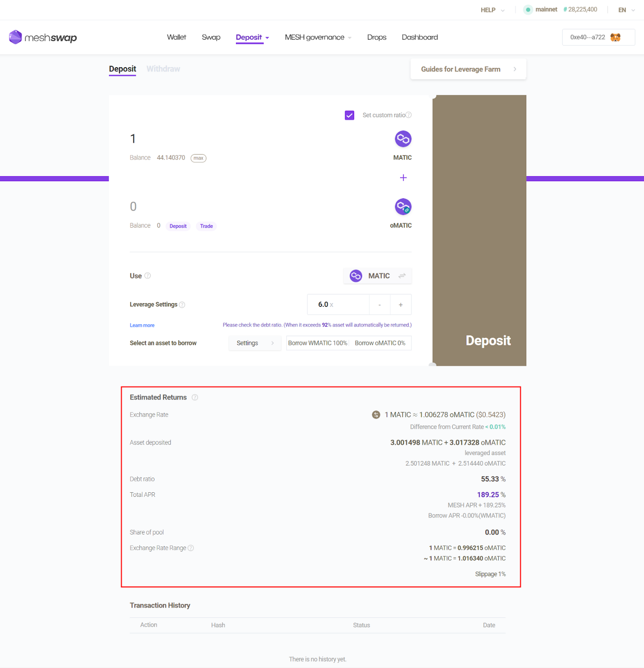
Task: Expand the Deposit nav dropdown
Action: pyautogui.click(x=253, y=37)
